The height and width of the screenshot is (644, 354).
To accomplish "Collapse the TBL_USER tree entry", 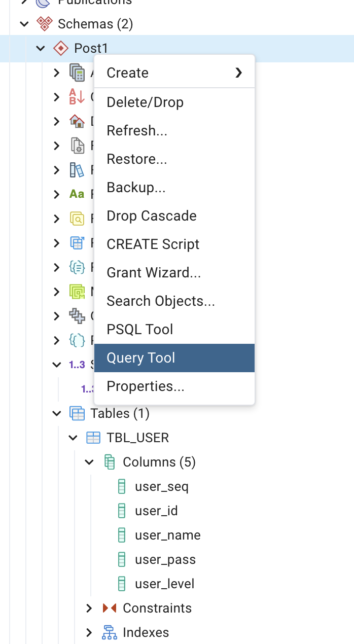I will [73, 438].
